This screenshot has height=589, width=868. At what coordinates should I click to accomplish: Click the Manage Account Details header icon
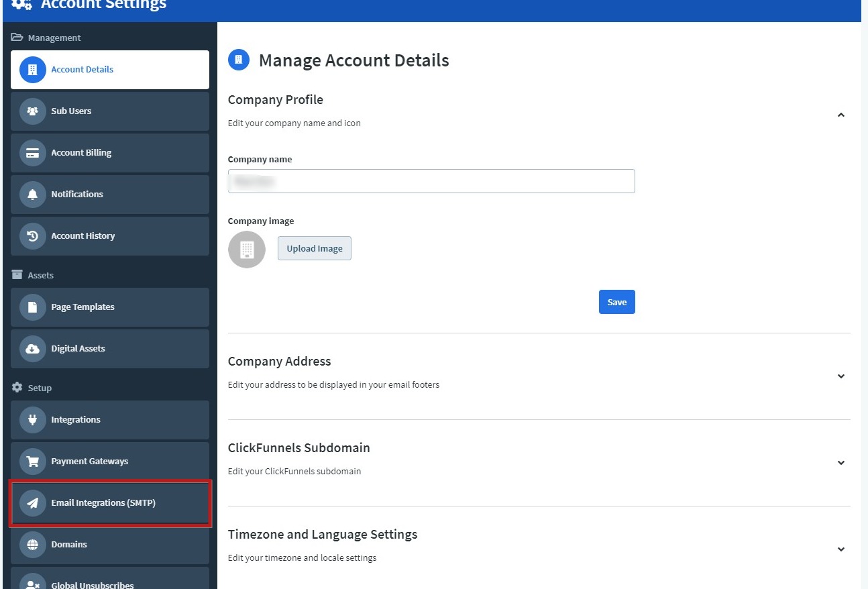(239, 60)
